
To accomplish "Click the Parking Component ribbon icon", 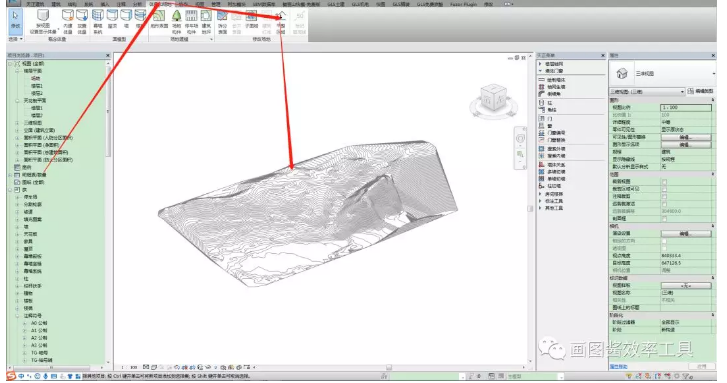I will coord(191,16).
